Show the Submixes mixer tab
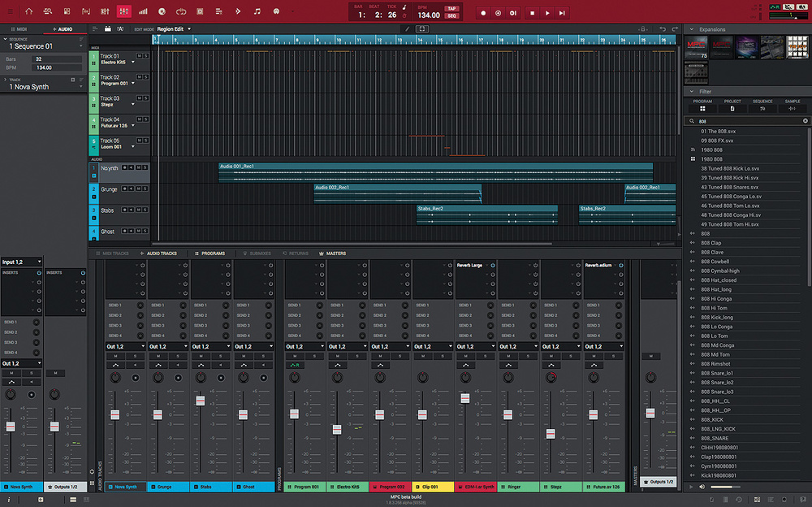The width and height of the screenshot is (812, 507). (x=257, y=253)
